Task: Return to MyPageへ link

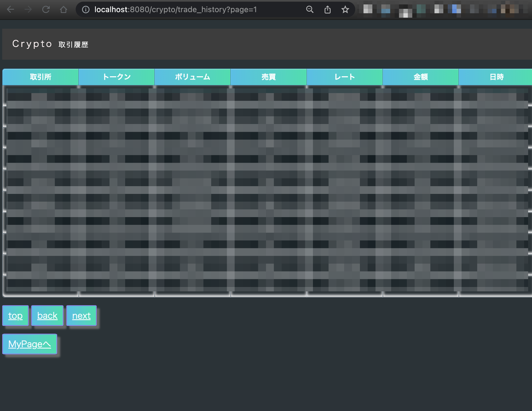Action: [x=30, y=344]
